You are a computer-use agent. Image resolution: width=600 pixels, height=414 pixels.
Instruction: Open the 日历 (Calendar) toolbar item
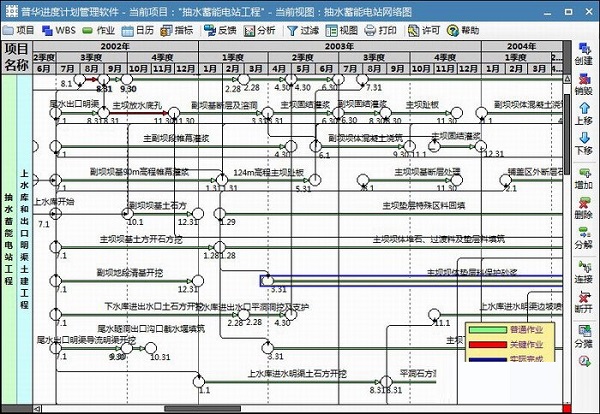(137, 30)
